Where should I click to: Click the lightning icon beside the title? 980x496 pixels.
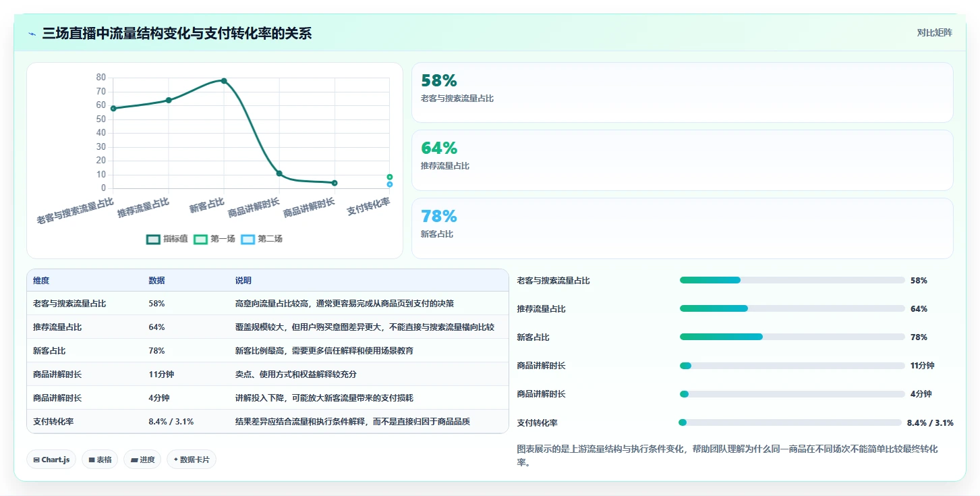coord(32,34)
